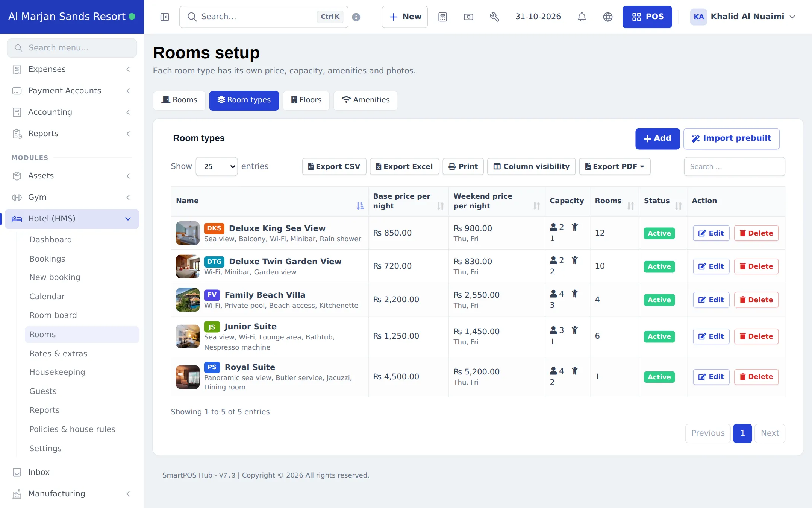Image resolution: width=812 pixels, height=508 pixels.
Task: Open the POS screen
Action: [x=647, y=17]
